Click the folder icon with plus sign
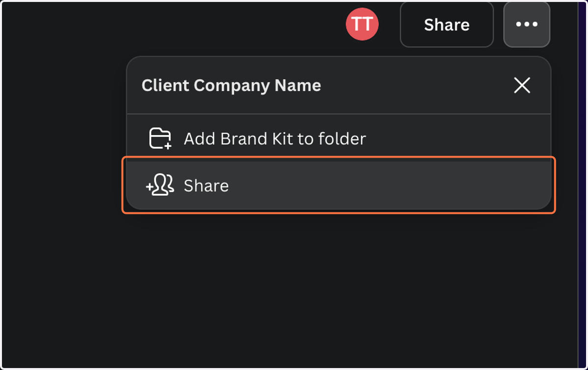Image resolution: width=588 pixels, height=370 pixels. (160, 139)
